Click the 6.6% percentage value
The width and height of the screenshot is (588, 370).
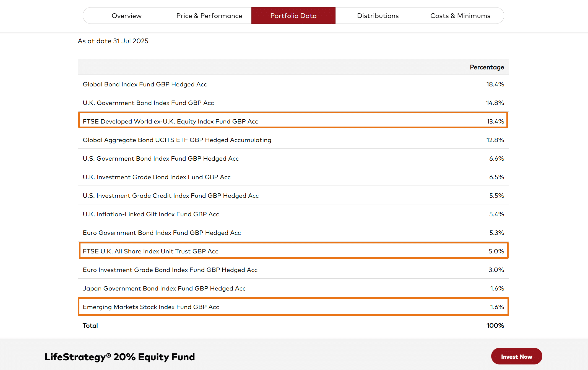[497, 158]
